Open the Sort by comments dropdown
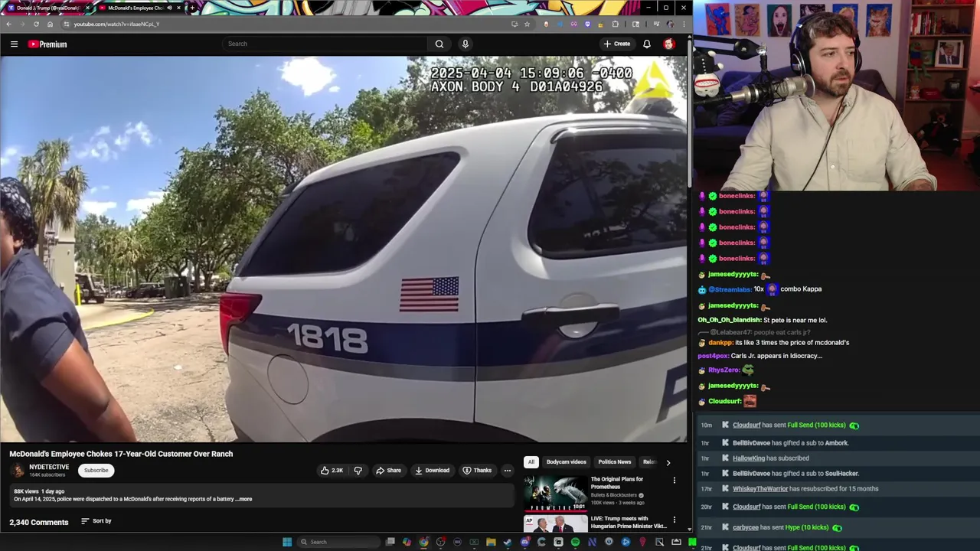 click(x=96, y=521)
